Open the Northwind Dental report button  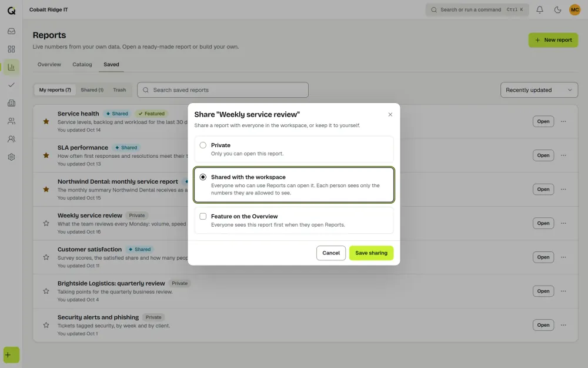click(x=543, y=189)
